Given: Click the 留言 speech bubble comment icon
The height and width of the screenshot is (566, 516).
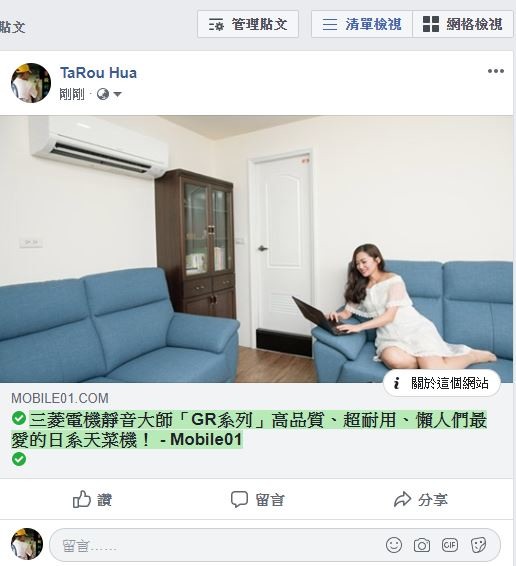Looking at the screenshot, I should [239, 499].
